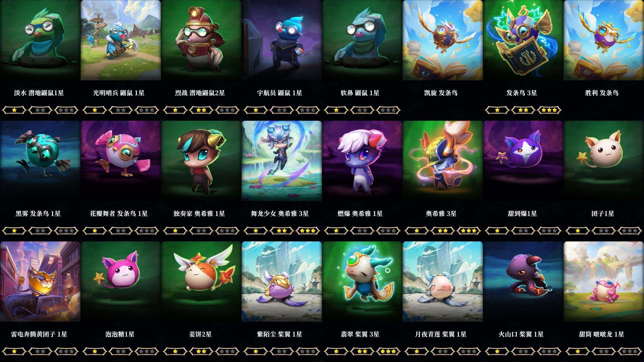Select one-star badge under 黑雾 发条鸟
Screen dimensions: 644x362
point(14,231)
